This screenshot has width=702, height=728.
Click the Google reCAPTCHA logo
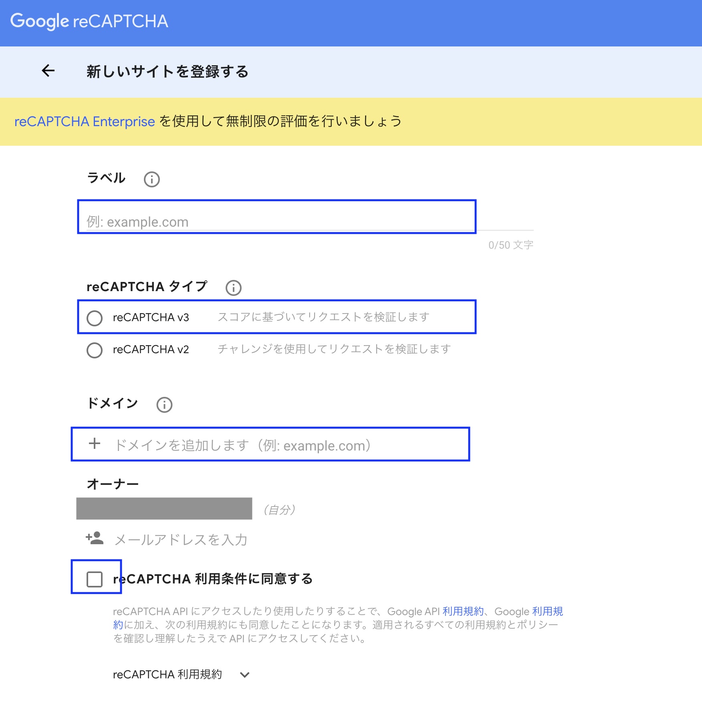89,21
